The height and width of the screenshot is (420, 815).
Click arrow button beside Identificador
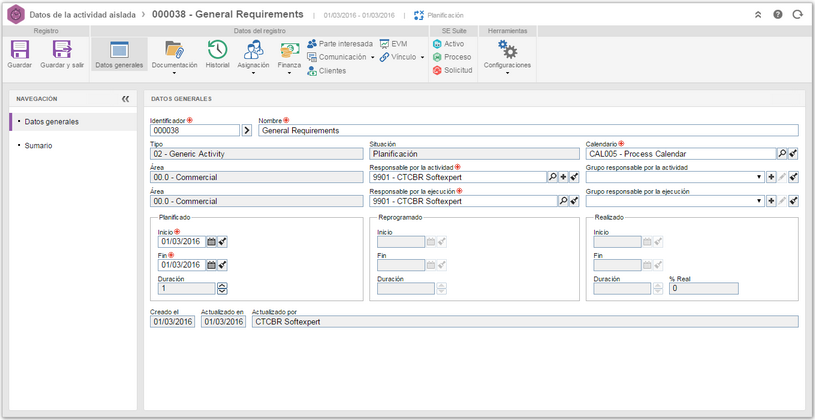[247, 130]
